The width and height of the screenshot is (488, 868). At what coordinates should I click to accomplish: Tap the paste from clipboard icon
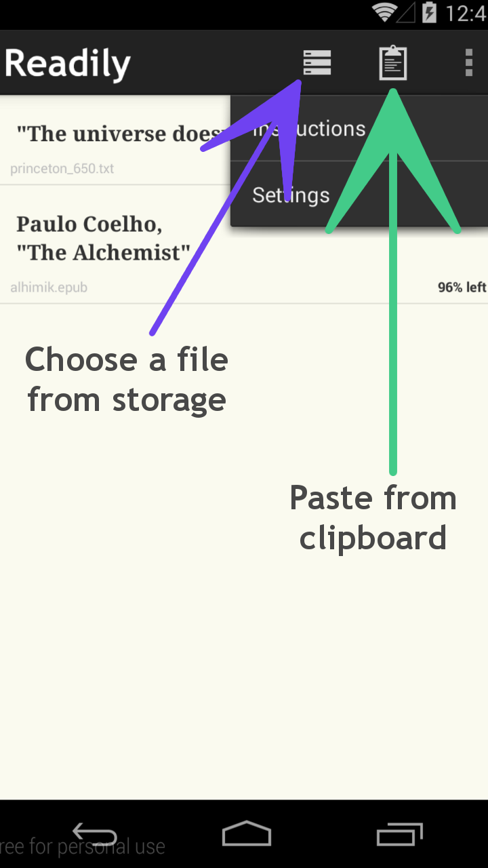[x=393, y=63]
